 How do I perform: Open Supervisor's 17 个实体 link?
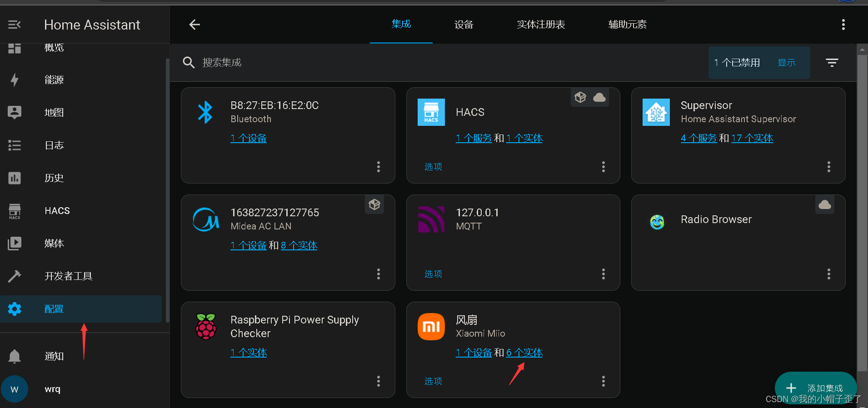pyautogui.click(x=752, y=138)
